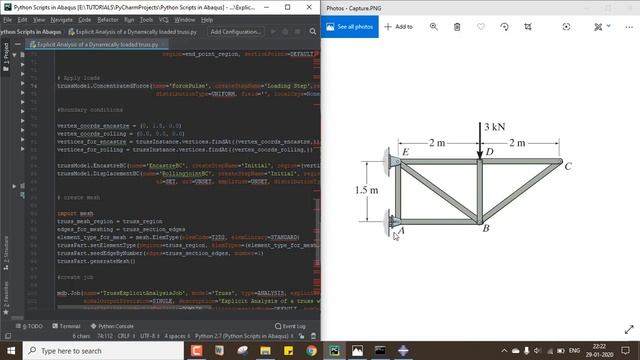Click the Python Scripts in Abaqus project breadcrumb
Viewport: 640px width, 360px height.
pyautogui.click(x=31, y=32)
